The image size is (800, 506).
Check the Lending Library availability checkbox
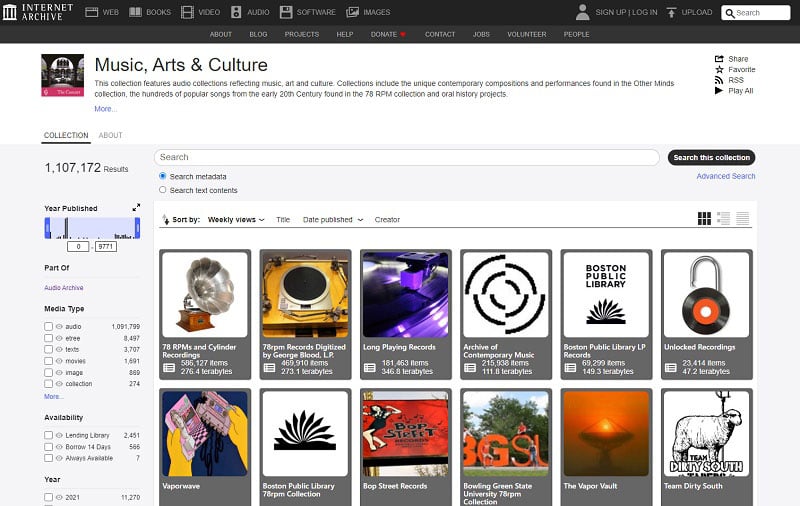pos(48,435)
